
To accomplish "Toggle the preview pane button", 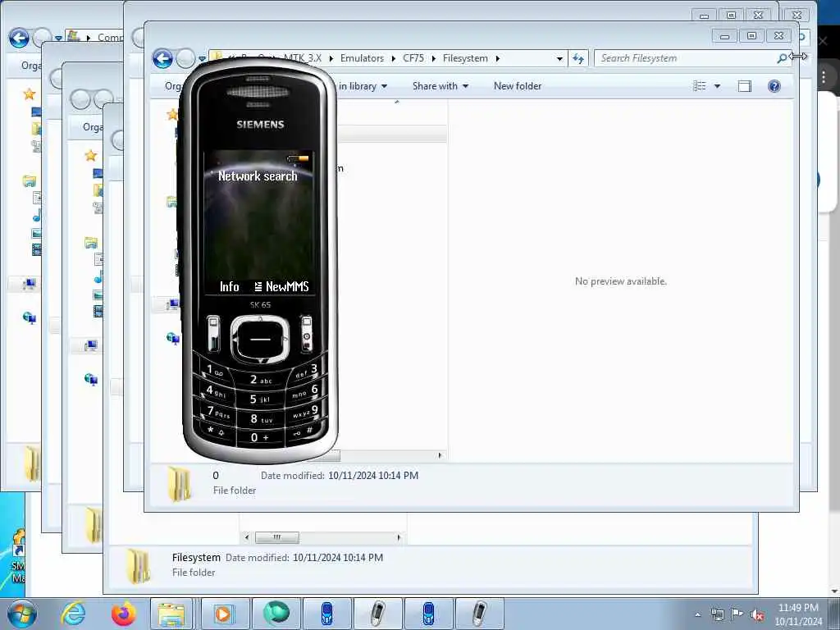I will tap(745, 85).
